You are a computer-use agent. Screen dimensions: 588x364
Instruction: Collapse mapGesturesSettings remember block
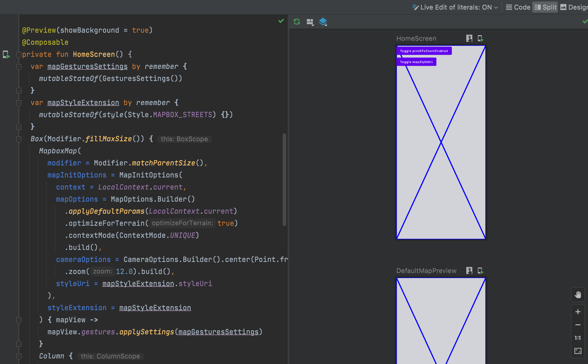tap(19, 67)
